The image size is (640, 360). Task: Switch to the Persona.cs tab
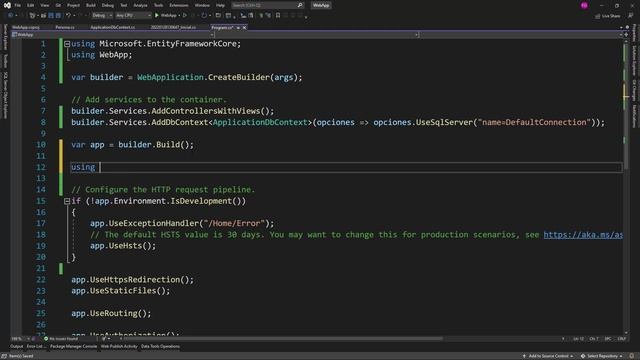click(65, 27)
